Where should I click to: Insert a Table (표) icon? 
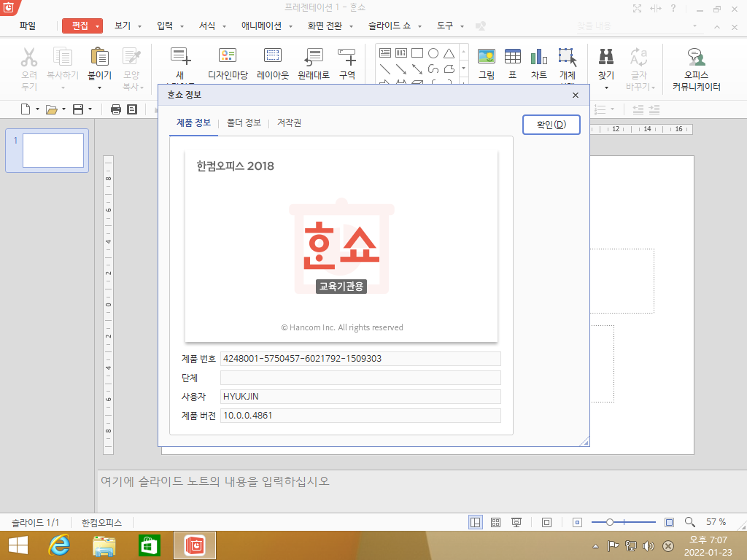pyautogui.click(x=513, y=56)
